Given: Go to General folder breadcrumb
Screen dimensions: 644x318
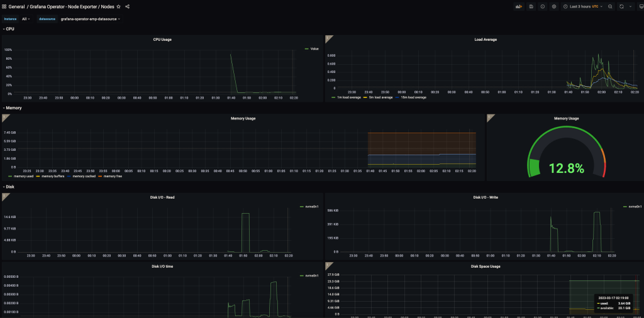Looking at the screenshot, I should [16, 6].
